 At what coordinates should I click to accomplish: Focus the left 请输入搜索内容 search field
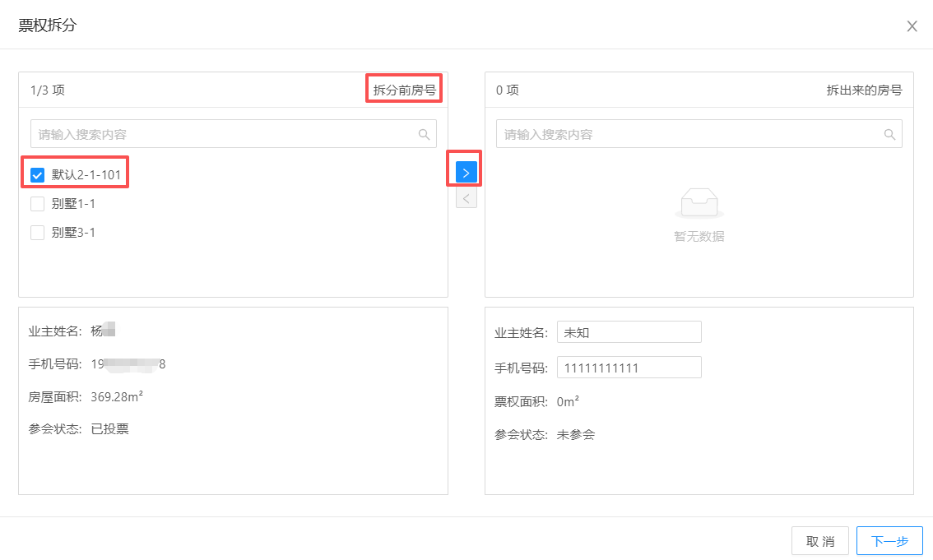pos(222,134)
